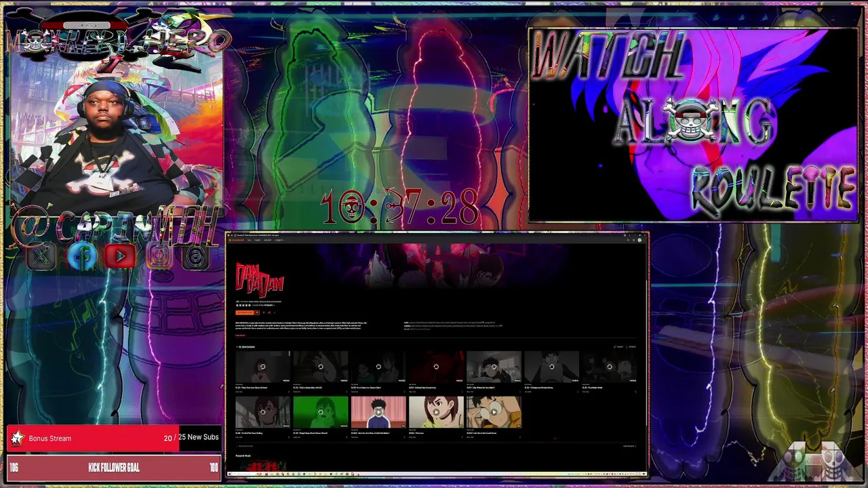Play episode 5 thumbnail

click(494, 367)
